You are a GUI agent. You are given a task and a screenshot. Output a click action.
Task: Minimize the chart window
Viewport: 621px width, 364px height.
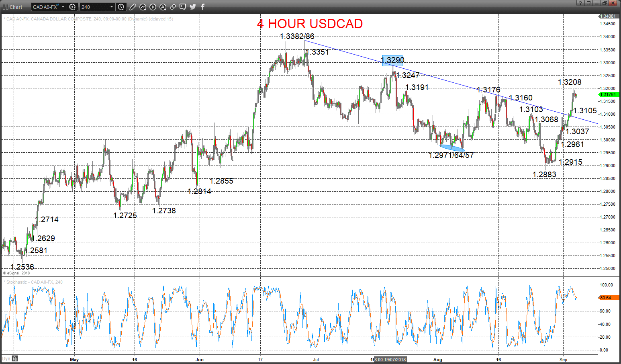[x=596, y=3]
